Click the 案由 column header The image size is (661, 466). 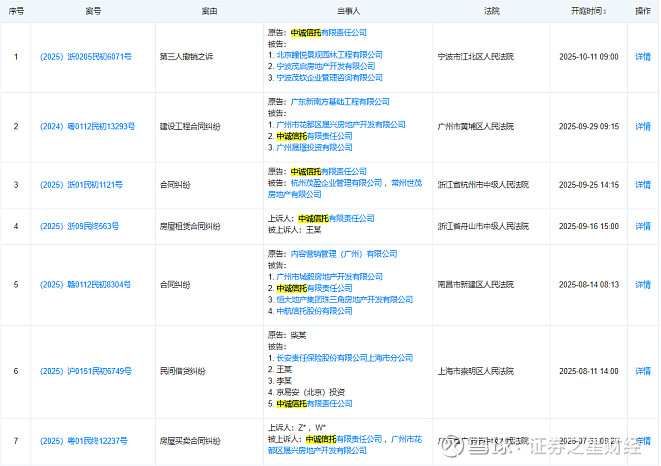pos(209,11)
